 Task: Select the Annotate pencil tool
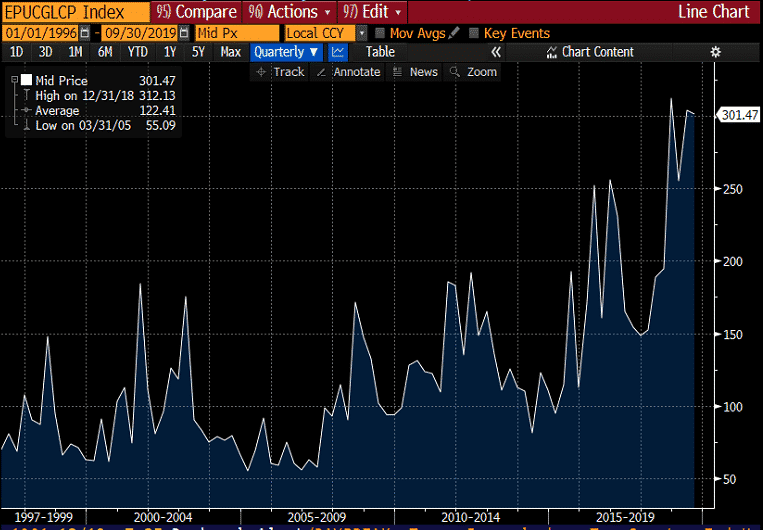click(347, 72)
